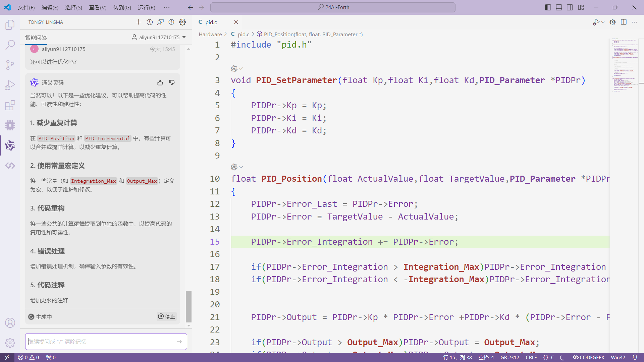Open Run and Debug view
The width and height of the screenshot is (644, 362).
pyautogui.click(x=10, y=85)
